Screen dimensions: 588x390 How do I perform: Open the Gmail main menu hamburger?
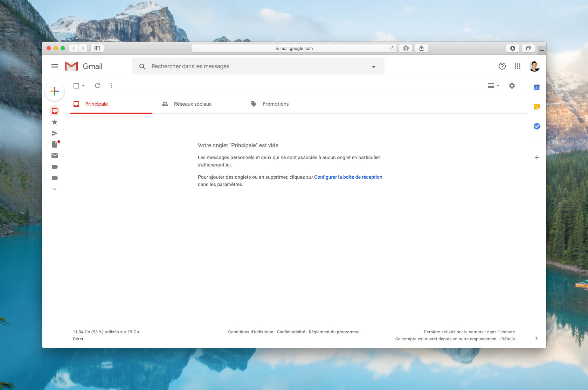tap(55, 66)
